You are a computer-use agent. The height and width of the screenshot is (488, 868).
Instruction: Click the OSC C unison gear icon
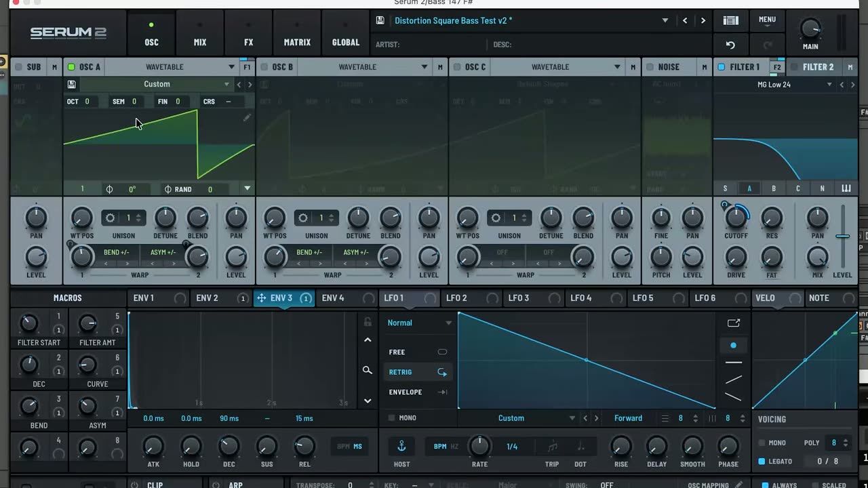pos(496,218)
